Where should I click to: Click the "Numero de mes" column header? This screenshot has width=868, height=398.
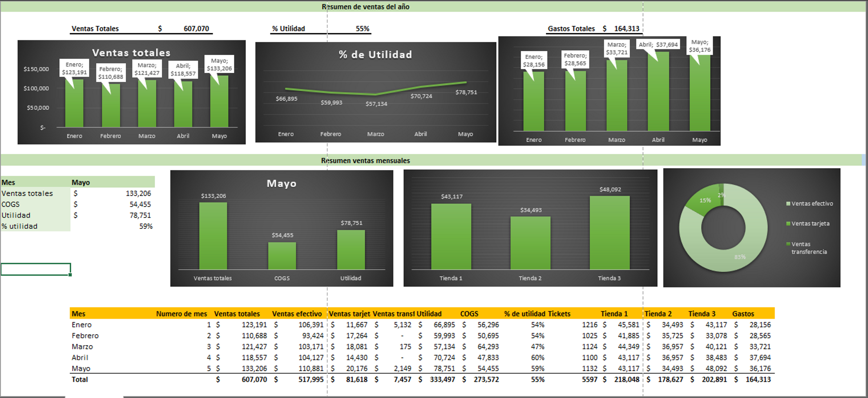pos(181,314)
